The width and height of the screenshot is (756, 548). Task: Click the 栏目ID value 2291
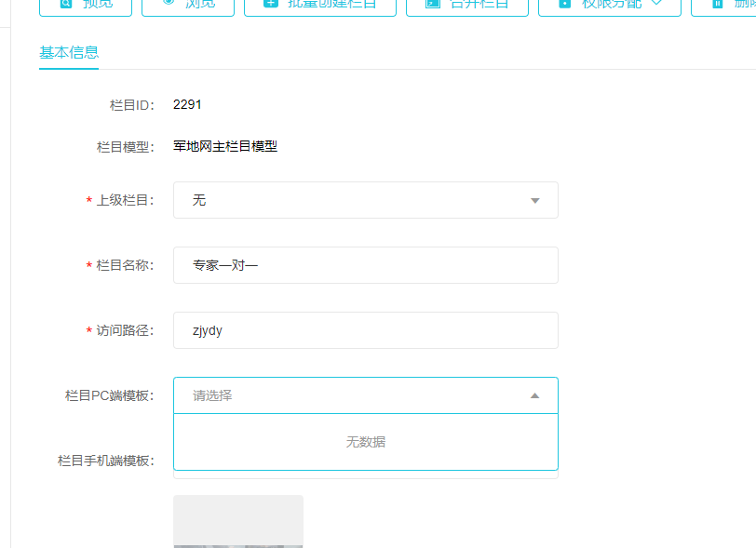pos(187,104)
